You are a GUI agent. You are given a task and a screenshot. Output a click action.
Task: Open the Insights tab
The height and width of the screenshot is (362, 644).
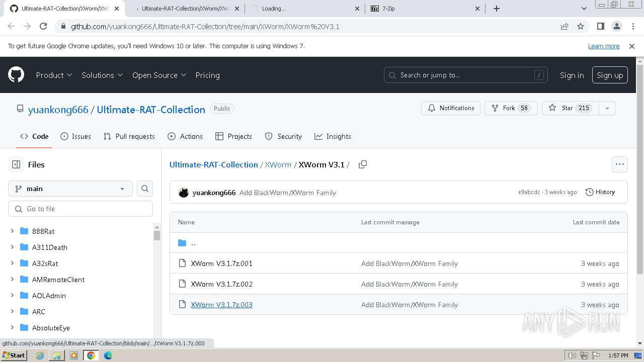point(333,136)
